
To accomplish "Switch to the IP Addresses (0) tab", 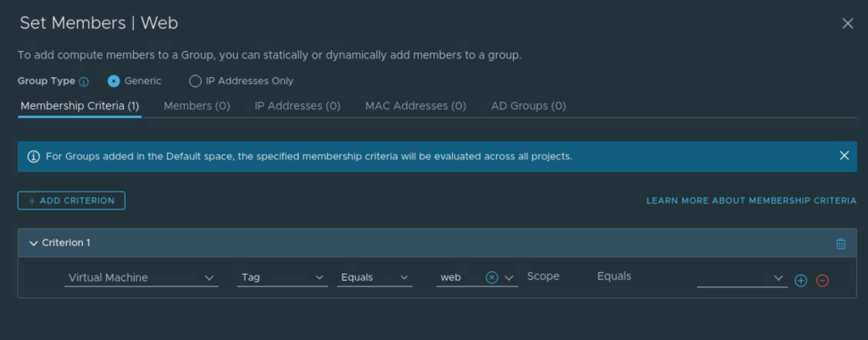I will (298, 106).
